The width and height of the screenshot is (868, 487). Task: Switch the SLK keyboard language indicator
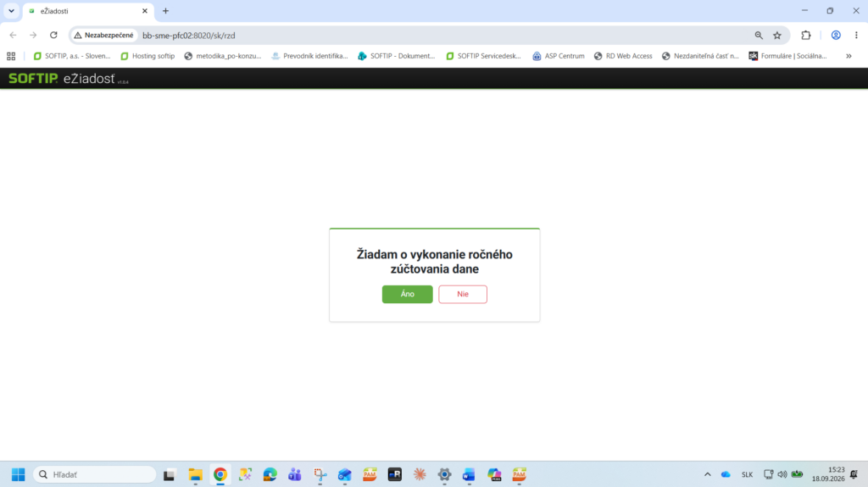[x=748, y=474]
